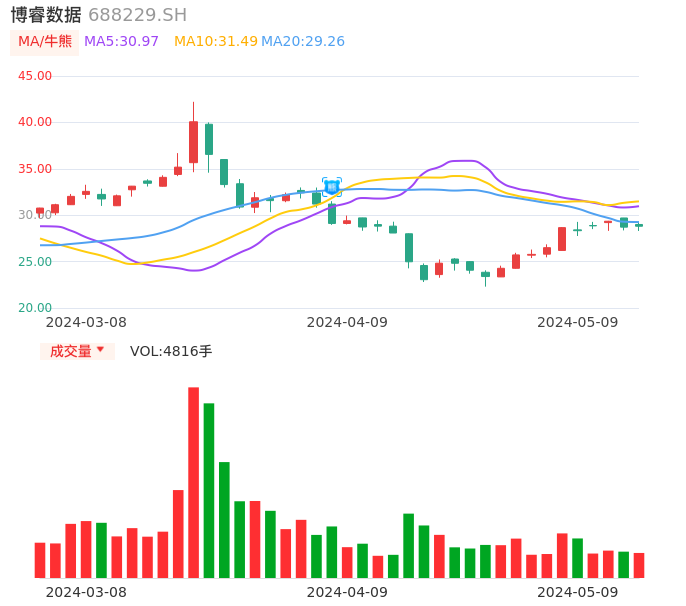Click the 40.00 price axis label

(x=35, y=122)
